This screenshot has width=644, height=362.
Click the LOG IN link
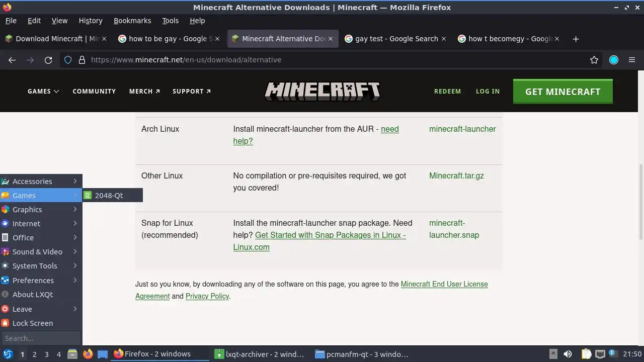[488, 92]
